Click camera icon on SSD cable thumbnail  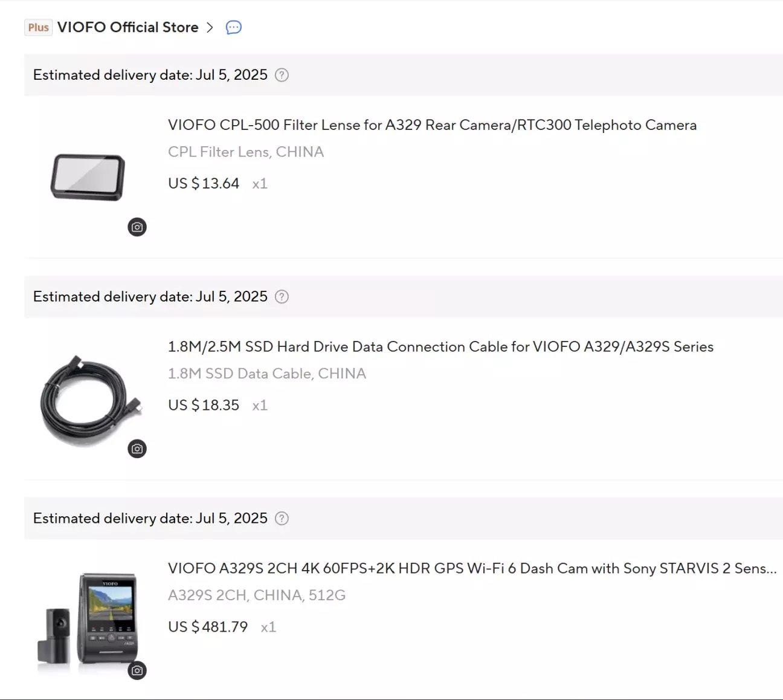click(137, 449)
